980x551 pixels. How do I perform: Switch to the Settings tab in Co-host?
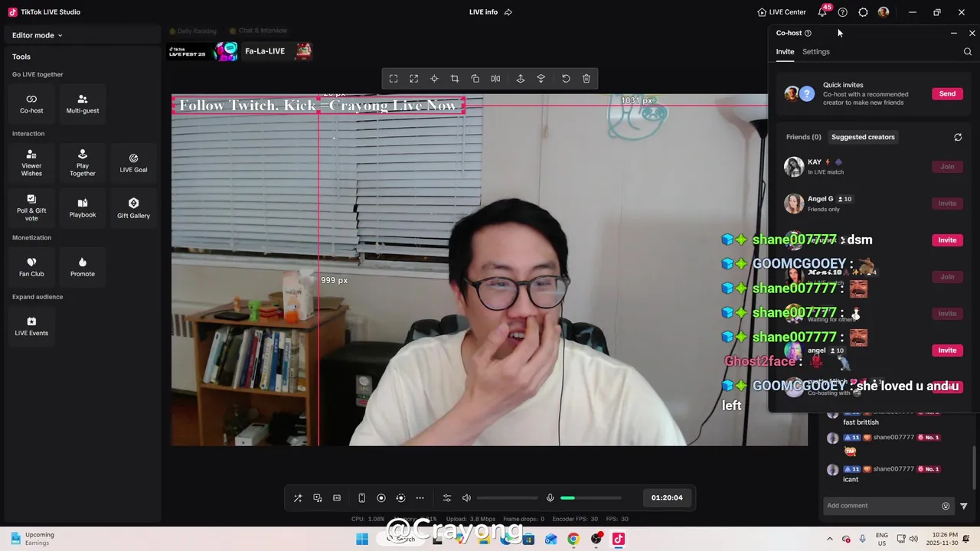[x=816, y=52]
